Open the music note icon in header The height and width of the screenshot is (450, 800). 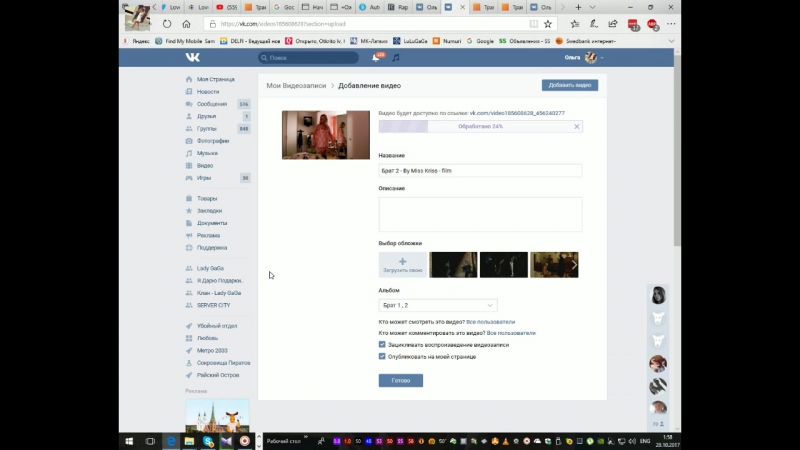(396, 58)
